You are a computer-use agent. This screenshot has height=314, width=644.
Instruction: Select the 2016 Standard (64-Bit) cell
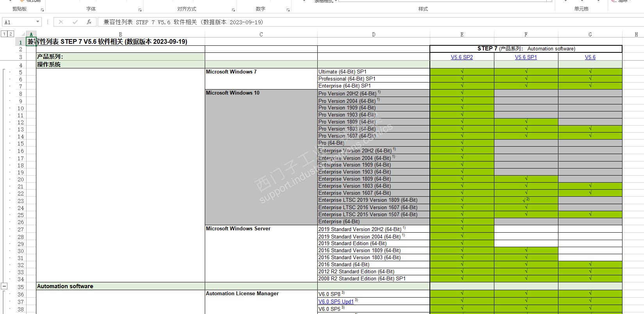point(374,264)
